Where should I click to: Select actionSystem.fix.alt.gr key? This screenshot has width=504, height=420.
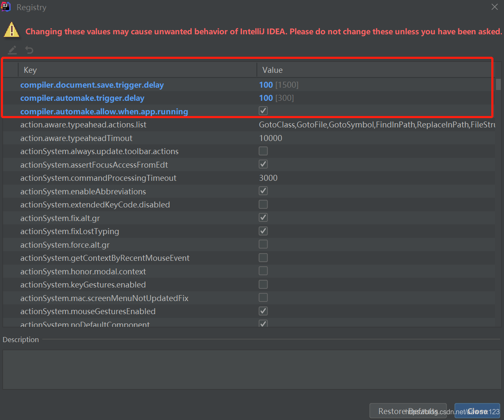tap(60, 218)
